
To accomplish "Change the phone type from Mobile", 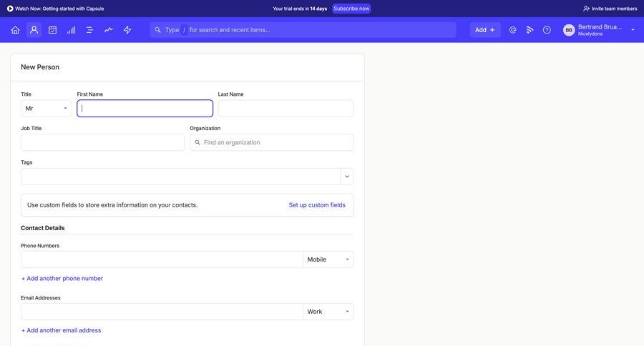I will 328,259.
